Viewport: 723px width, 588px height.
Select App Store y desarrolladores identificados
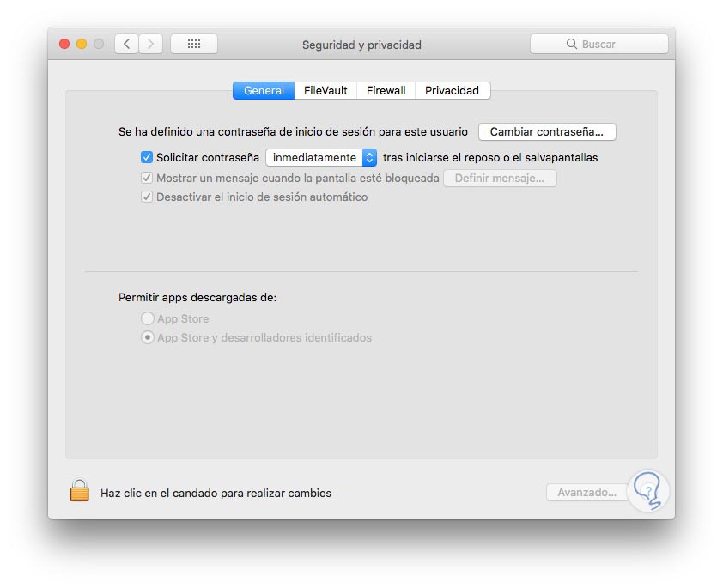(148, 337)
